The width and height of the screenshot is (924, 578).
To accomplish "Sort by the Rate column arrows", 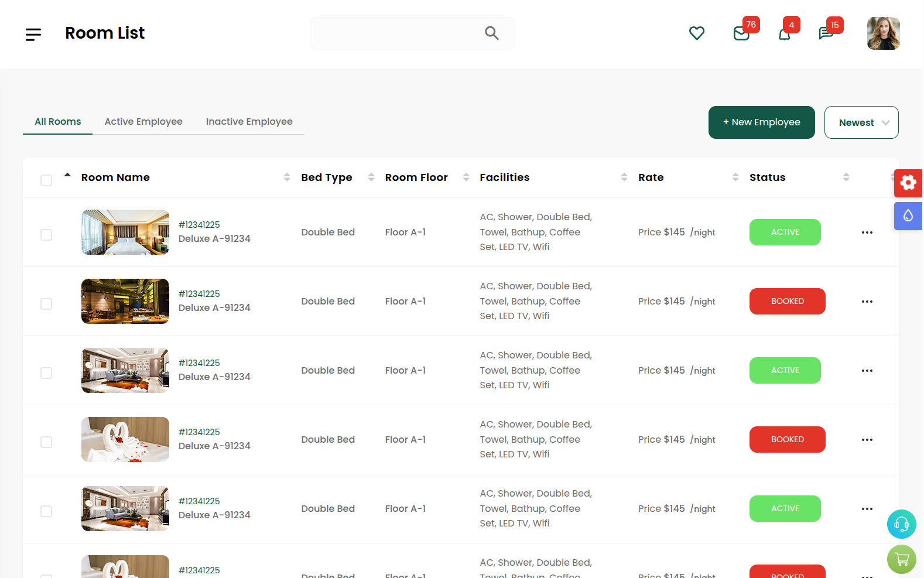I will point(735,177).
